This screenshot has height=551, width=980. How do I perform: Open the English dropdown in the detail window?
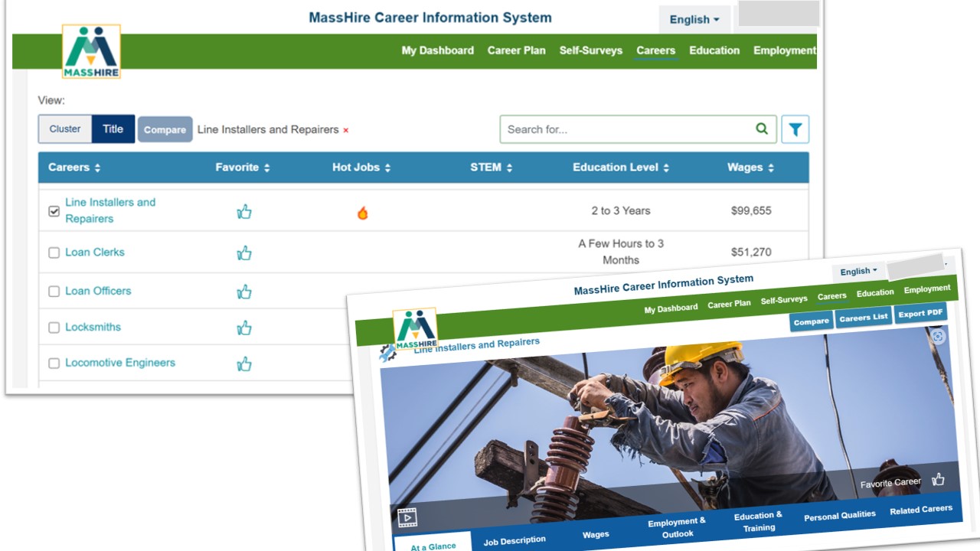pos(859,272)
